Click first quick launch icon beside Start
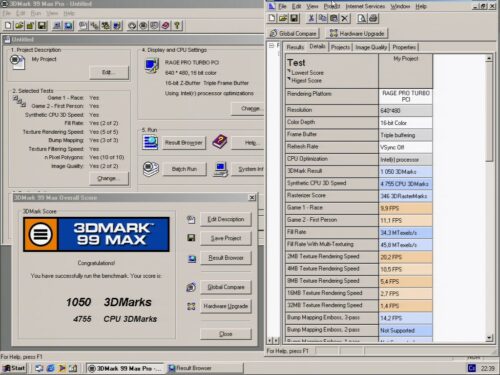The height and width of the screenshot is (375, 500). (x=39, y=368)
